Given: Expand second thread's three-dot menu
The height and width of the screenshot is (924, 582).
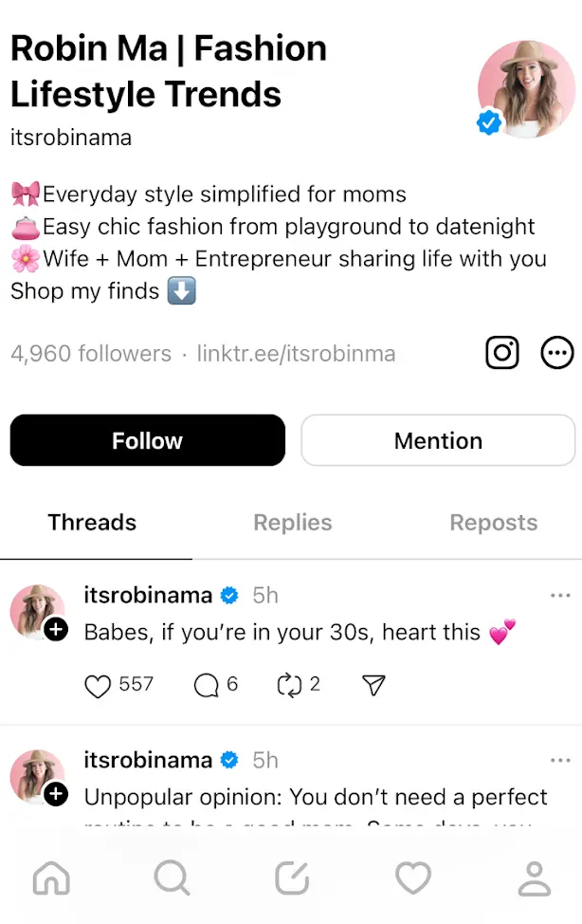Looking at the screenshot, I should click(560, 761).
